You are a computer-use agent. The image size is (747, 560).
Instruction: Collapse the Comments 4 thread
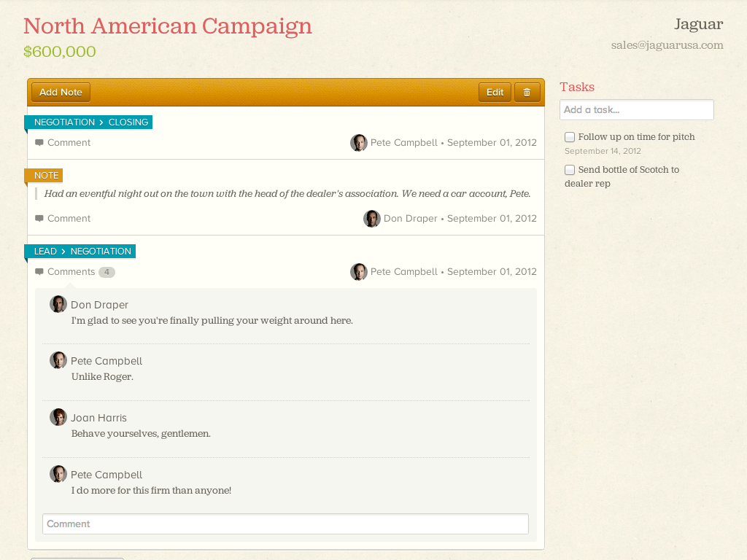[71, 271]
